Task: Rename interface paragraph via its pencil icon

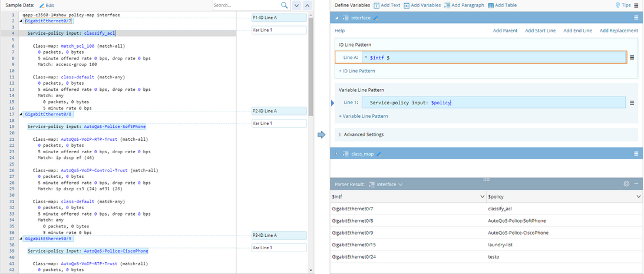Action: click(x=375, y=18)
